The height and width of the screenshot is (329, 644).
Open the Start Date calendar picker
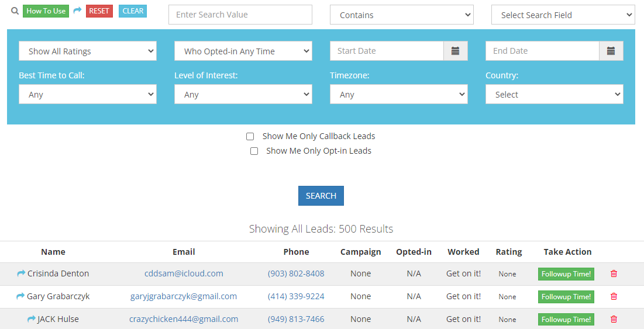(455, 51)
